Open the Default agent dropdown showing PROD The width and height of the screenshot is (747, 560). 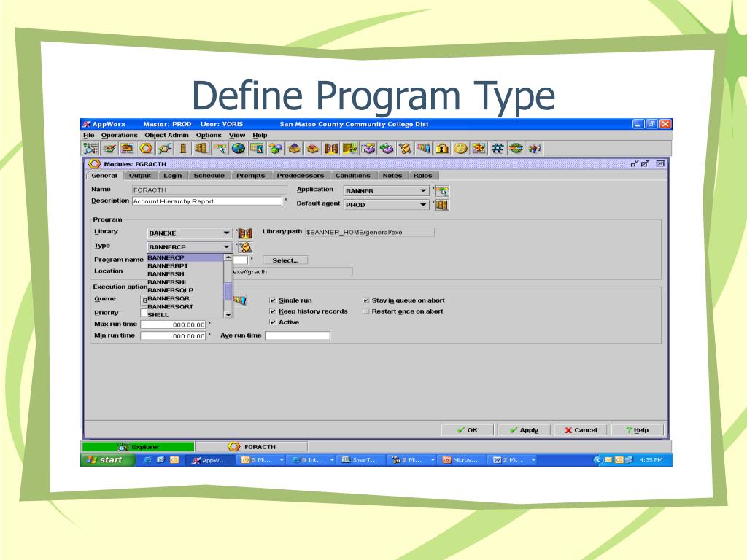click(x=386, y=205)
